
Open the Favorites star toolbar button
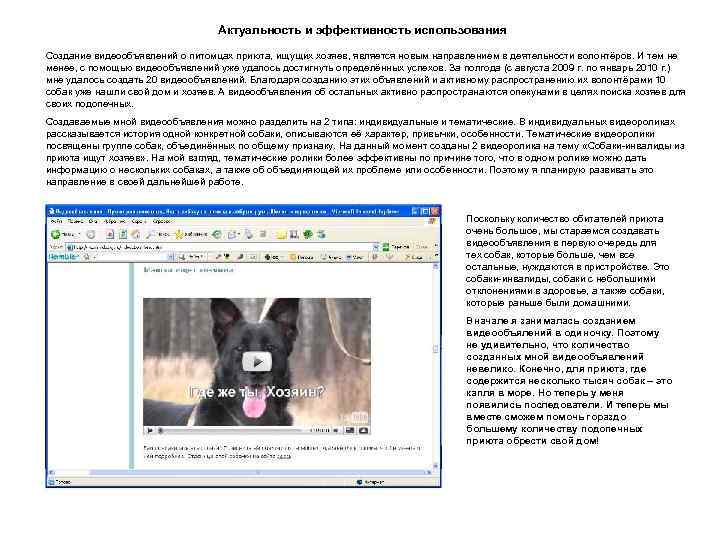pos(191,234)
